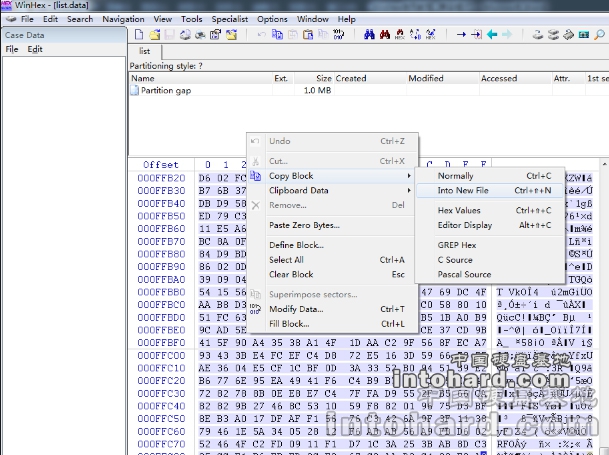Open the Search menu
Screen dimensions: 609x455
click(80, 19)
